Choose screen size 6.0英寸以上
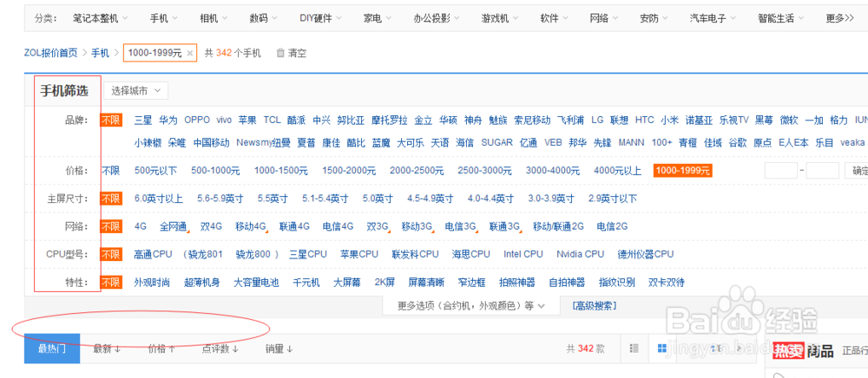The image size is (868, 378). click(x=158, y=199)
